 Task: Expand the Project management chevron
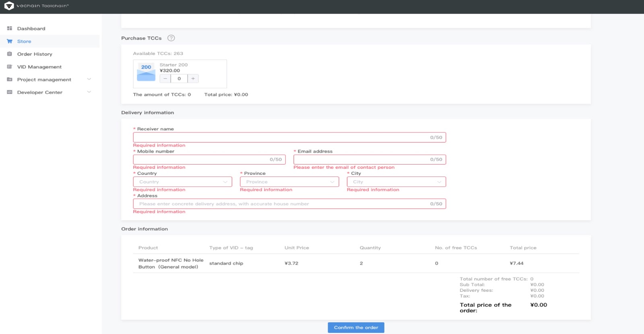pyautogui.click(x=89, y=79)
